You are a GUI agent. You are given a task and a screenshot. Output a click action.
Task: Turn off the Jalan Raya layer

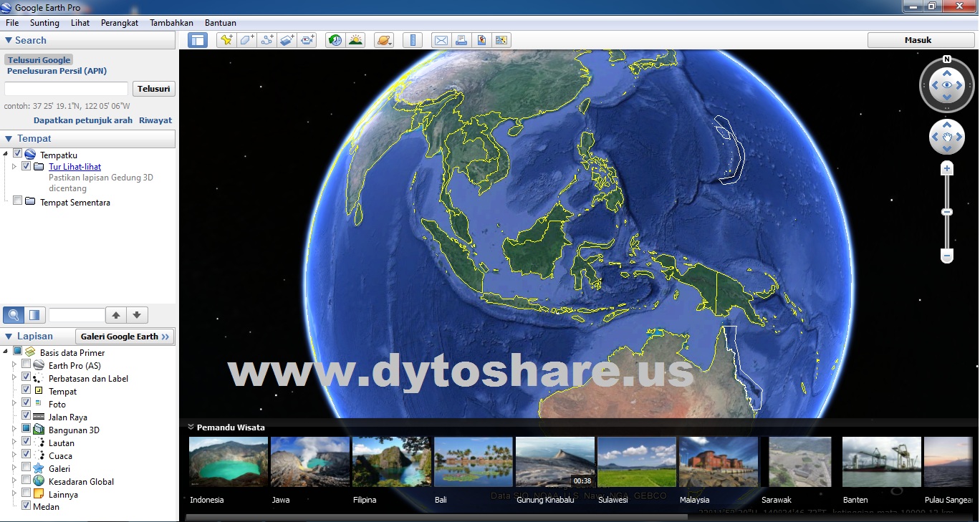[26, 416]
